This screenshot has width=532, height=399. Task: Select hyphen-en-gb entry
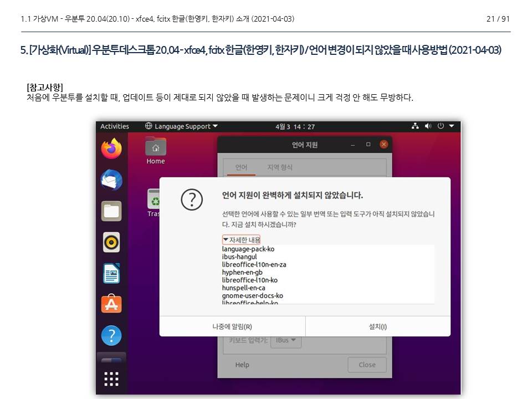pyautogui.click(x=242, y=272)
